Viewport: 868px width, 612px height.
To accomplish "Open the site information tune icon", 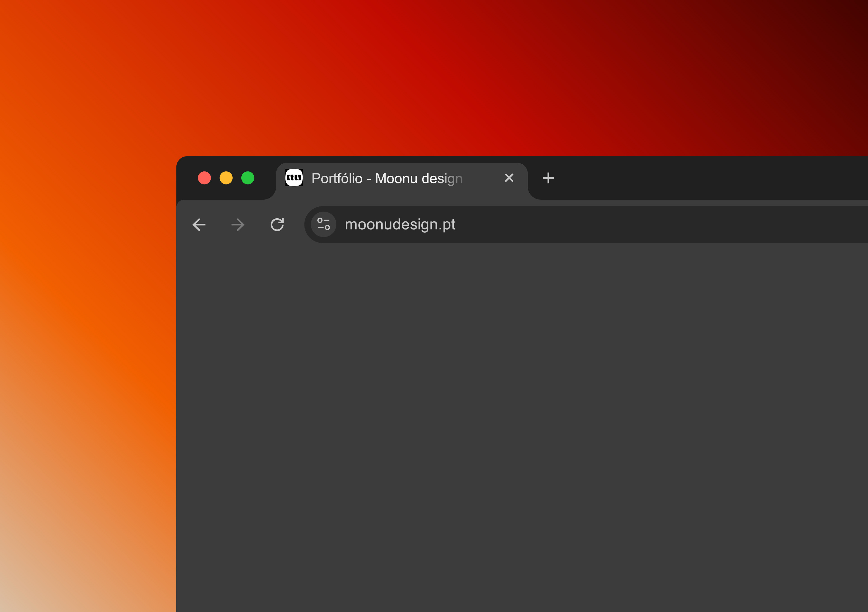I will click(x=324, y=224).
